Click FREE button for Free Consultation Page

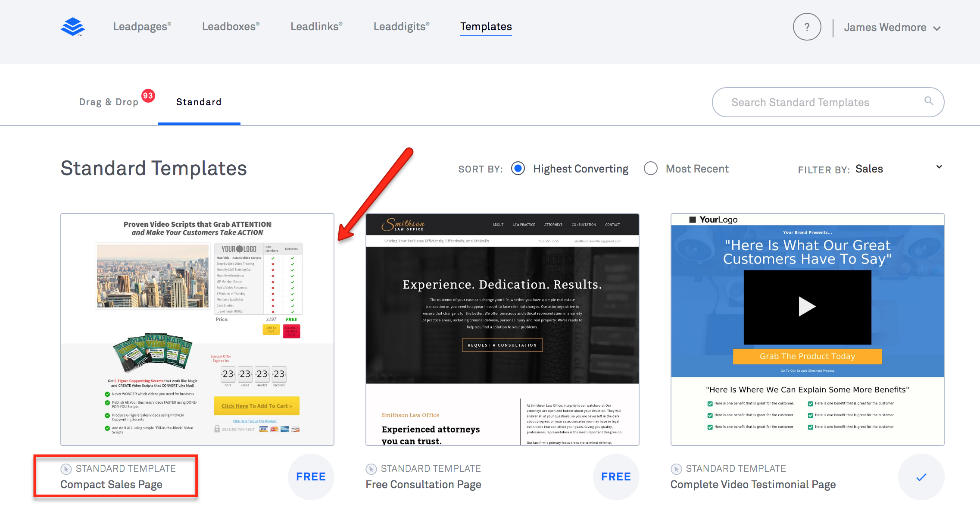tap(616, 477)
